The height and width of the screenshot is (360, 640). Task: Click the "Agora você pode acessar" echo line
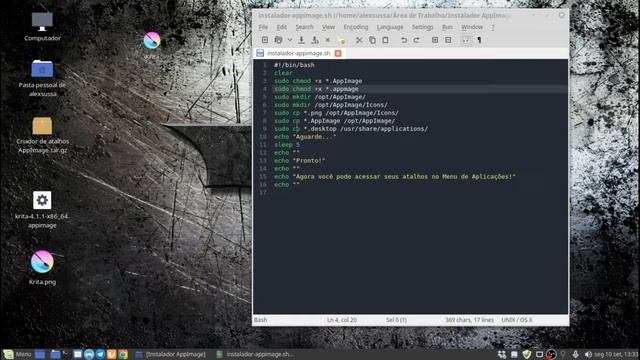[395, 176]
